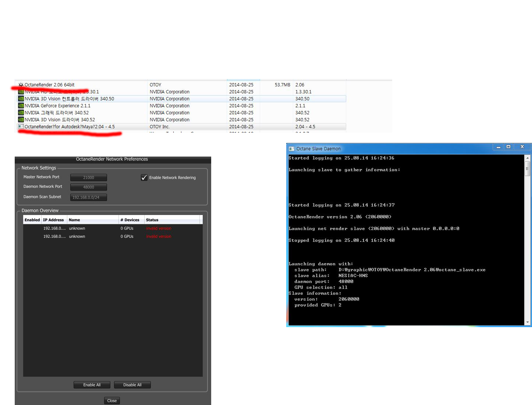Minimize the Octane Slave Daemon window

click(x=499, y=147)
